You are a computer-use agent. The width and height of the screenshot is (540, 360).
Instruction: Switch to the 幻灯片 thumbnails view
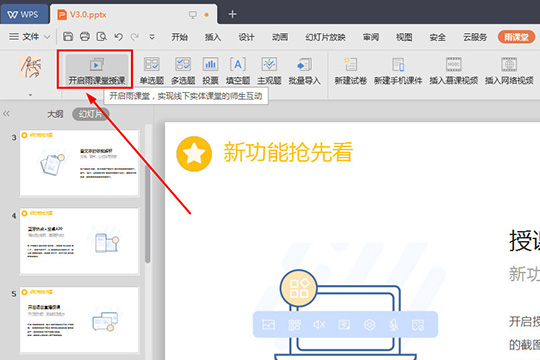91,114
